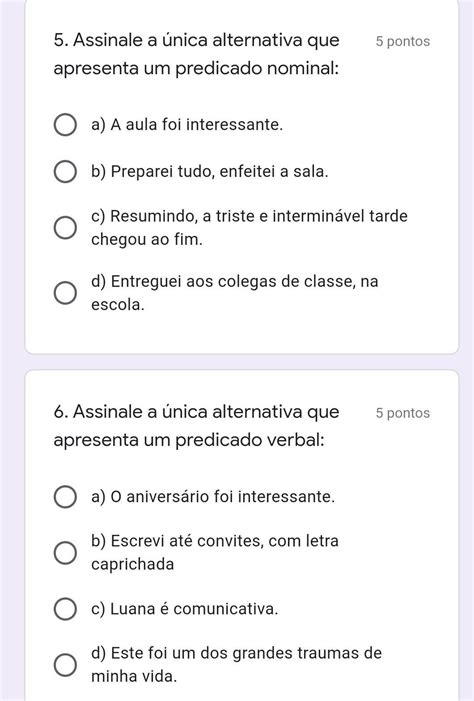Click the text 'Luana é comunicativa.'
Screen dimensions: 474x701
pos(194,609)
